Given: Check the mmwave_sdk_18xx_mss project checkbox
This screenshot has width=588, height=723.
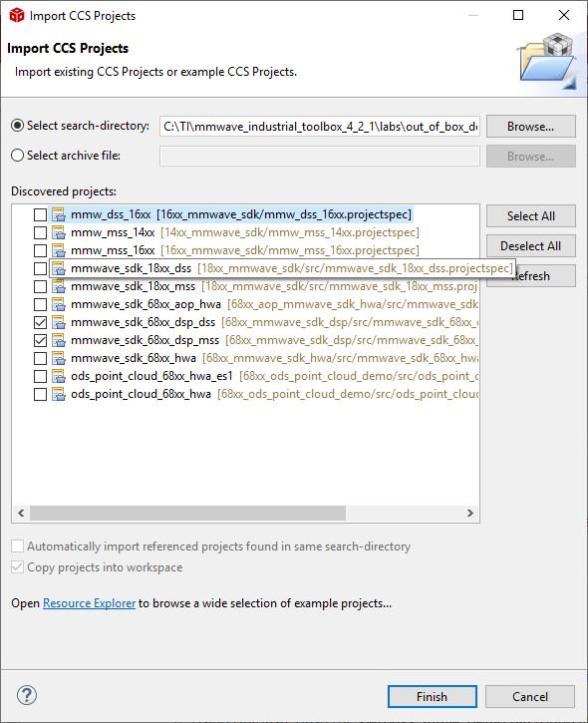Looking at the screenshot, I should coord(40,287).
